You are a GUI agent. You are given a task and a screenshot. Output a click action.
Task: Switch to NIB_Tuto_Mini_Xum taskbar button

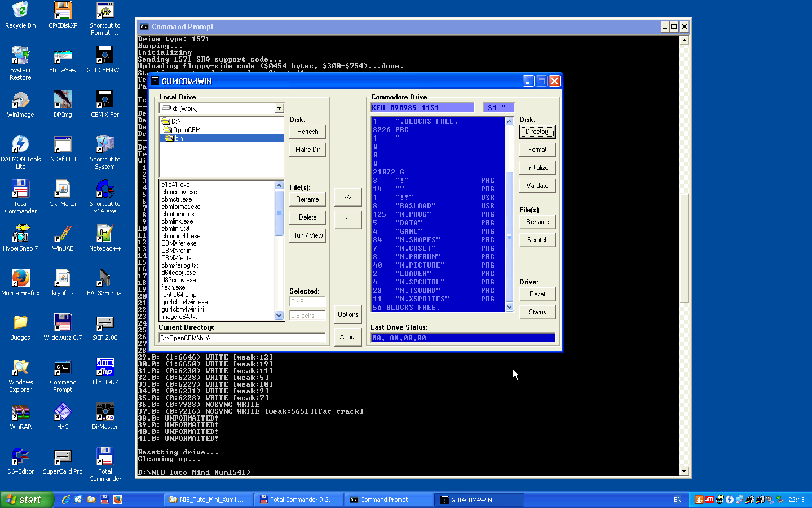(208, 500)
